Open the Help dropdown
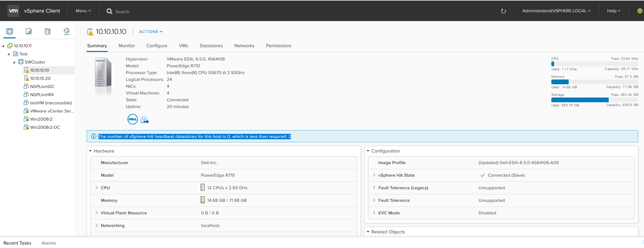This screenshot has width=644, height=248. click(614, 11)
